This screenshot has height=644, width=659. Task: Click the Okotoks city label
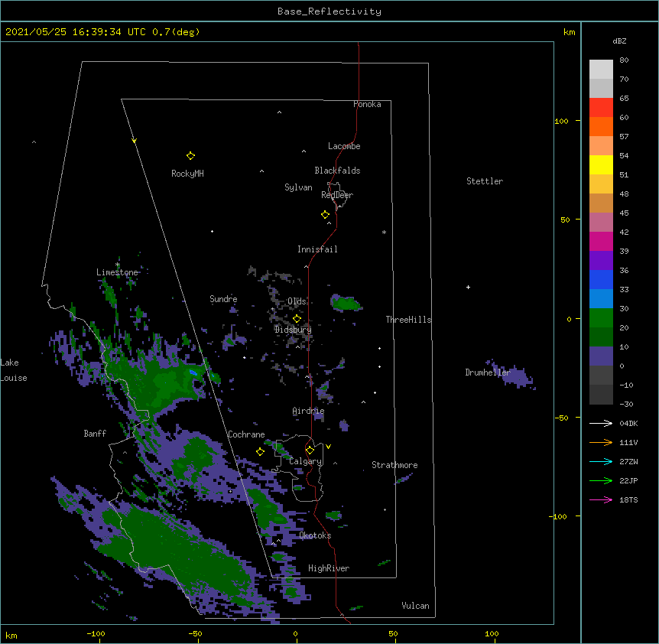pyautogui.click(x=315, y=535)
